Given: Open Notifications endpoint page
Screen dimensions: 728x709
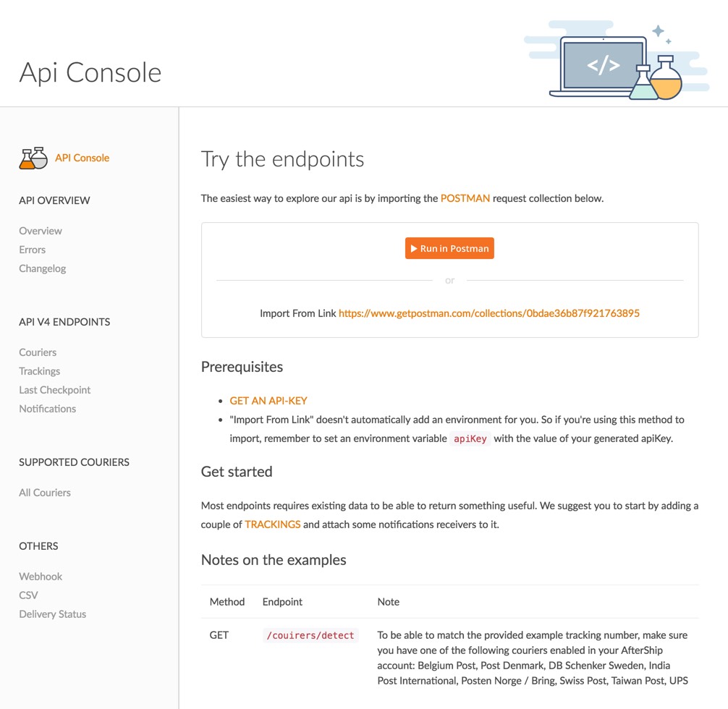Looking at the screenshot, I should [48, 409].
